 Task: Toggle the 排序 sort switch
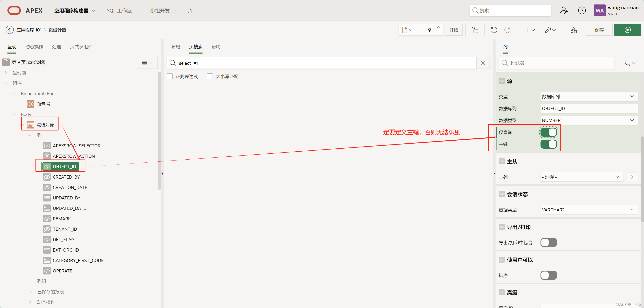point(549,275)
